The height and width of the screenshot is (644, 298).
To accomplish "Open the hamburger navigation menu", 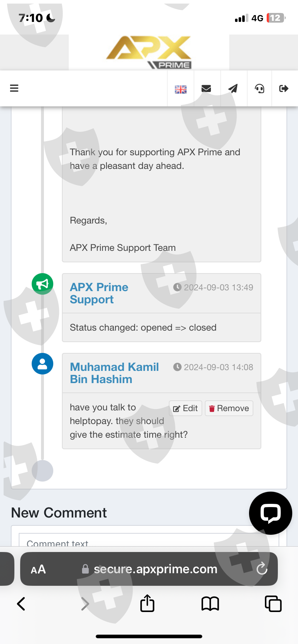I will click(x=14, y=88).
